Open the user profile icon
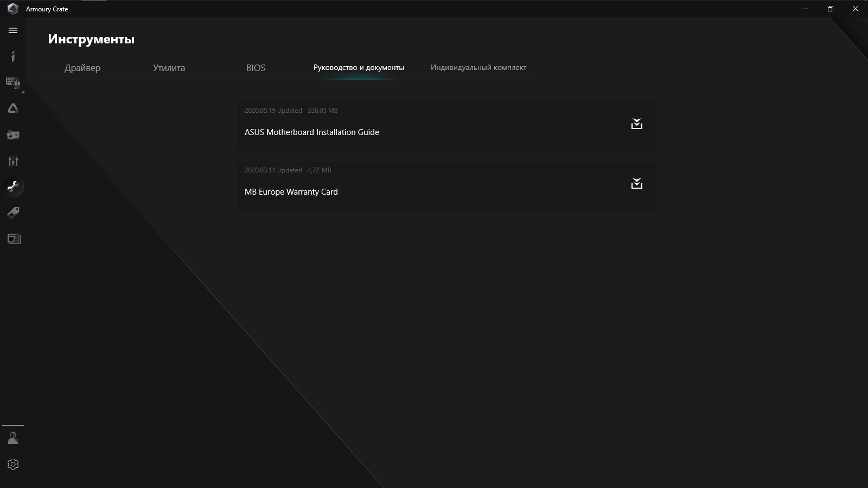Image resolution: width=868 pixels, height=488 pixels. click(x=13, y=438)
